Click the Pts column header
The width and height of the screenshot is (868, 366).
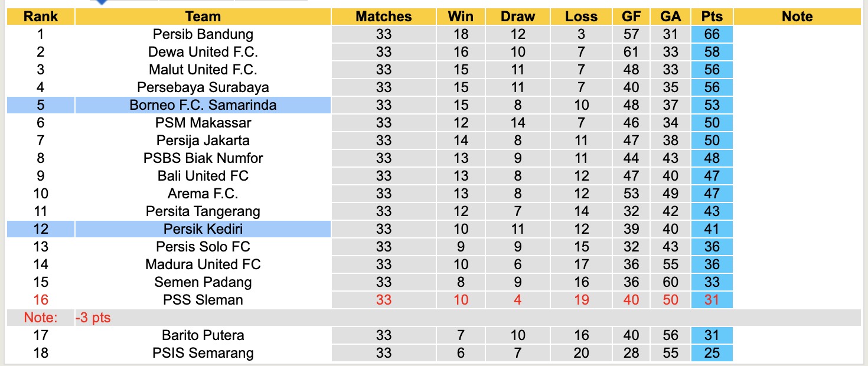712,17
